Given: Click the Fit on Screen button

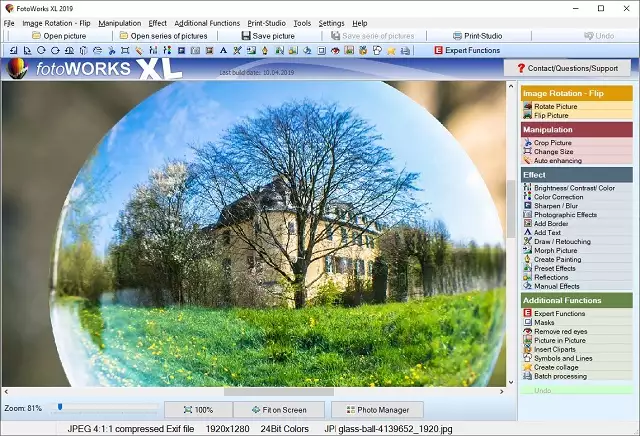Looking at the screenshot, I should pos(277,410).
